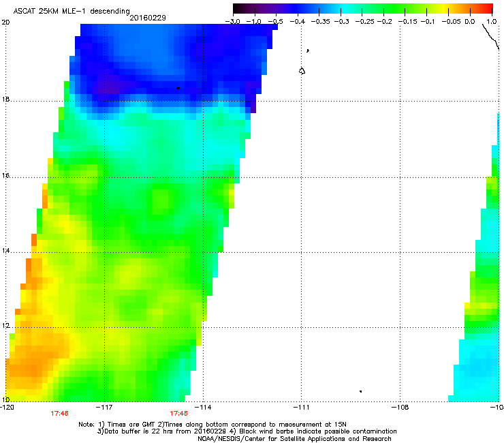Click the latitude 18 axis label

pos(5,99)
